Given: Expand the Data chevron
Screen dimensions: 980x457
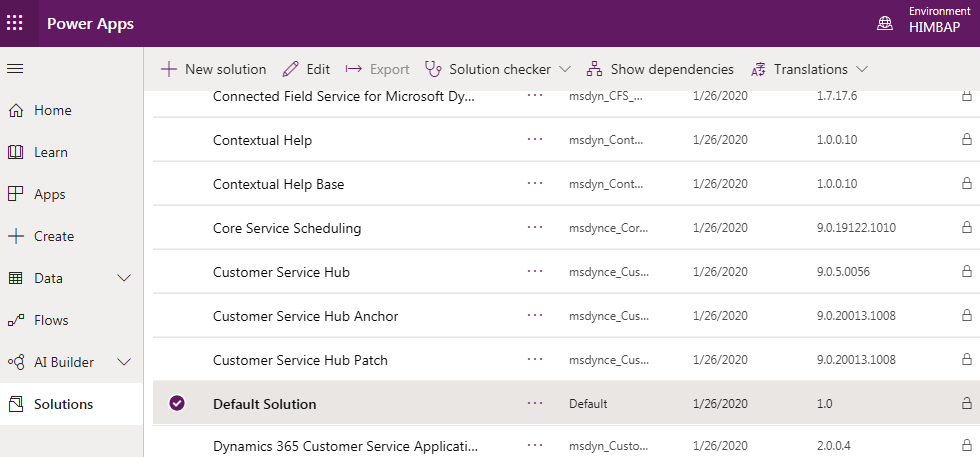Looking at the screenshot, I should point(125,278).
